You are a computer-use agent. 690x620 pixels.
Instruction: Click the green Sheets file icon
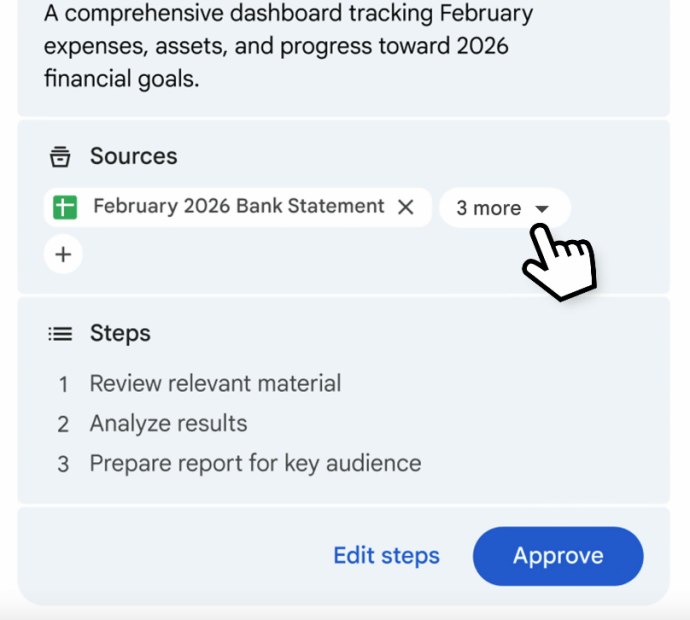click(66, 207)
